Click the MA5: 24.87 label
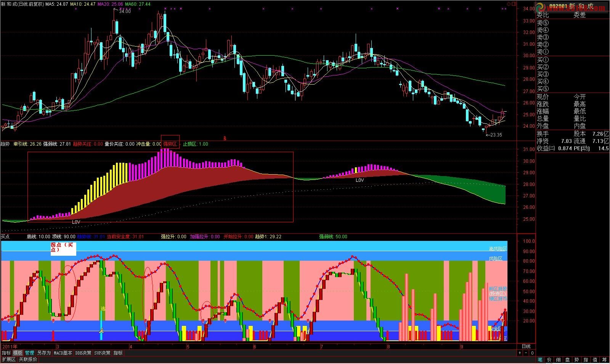 point(57,4)
